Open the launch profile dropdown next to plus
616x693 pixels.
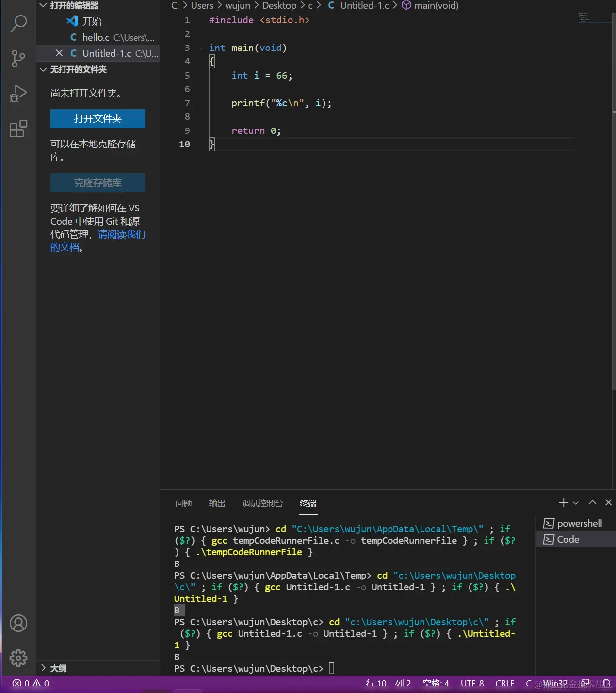(x=576, y=503)
